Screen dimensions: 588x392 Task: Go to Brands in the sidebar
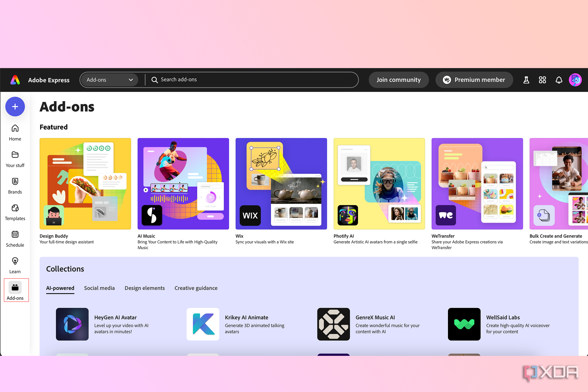(15, 186)
